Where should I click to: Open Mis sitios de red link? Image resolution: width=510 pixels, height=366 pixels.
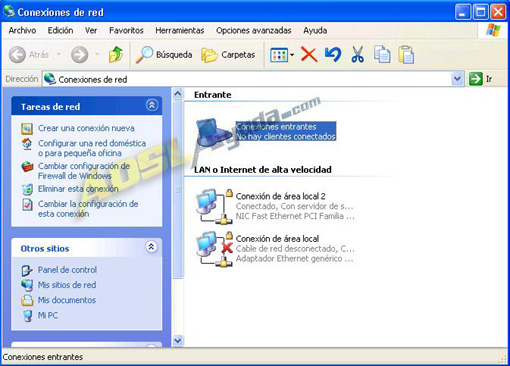[x=67, y=285]
